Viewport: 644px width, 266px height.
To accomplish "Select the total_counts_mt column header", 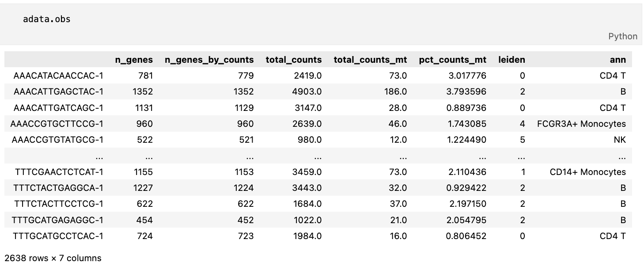I will point(370,60).
